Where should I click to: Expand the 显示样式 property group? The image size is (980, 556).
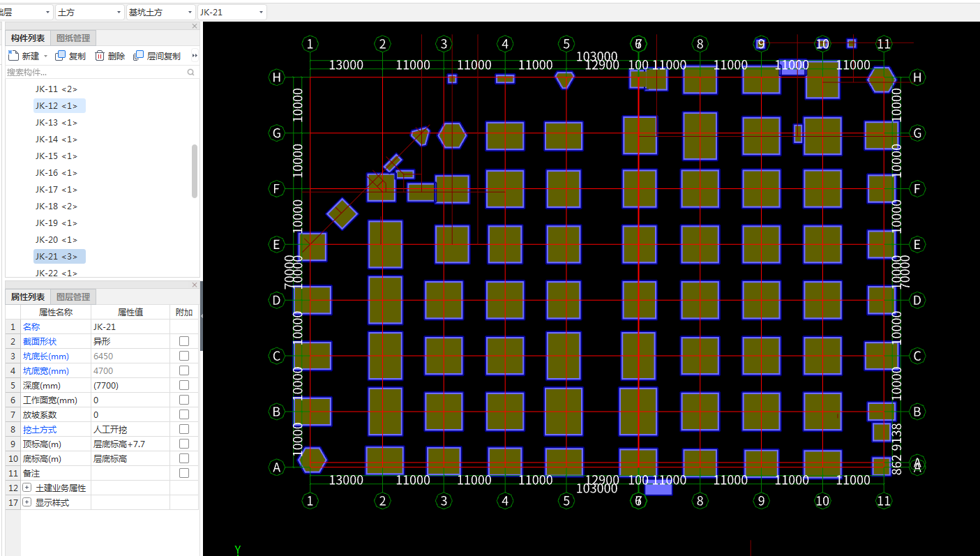pyautogui.click(x=27, y=503)
